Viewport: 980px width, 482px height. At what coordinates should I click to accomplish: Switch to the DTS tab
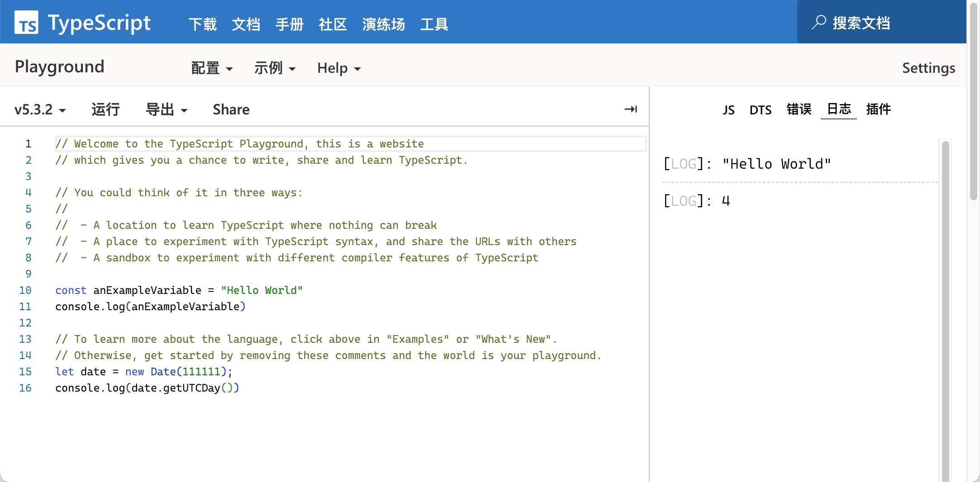760,110
